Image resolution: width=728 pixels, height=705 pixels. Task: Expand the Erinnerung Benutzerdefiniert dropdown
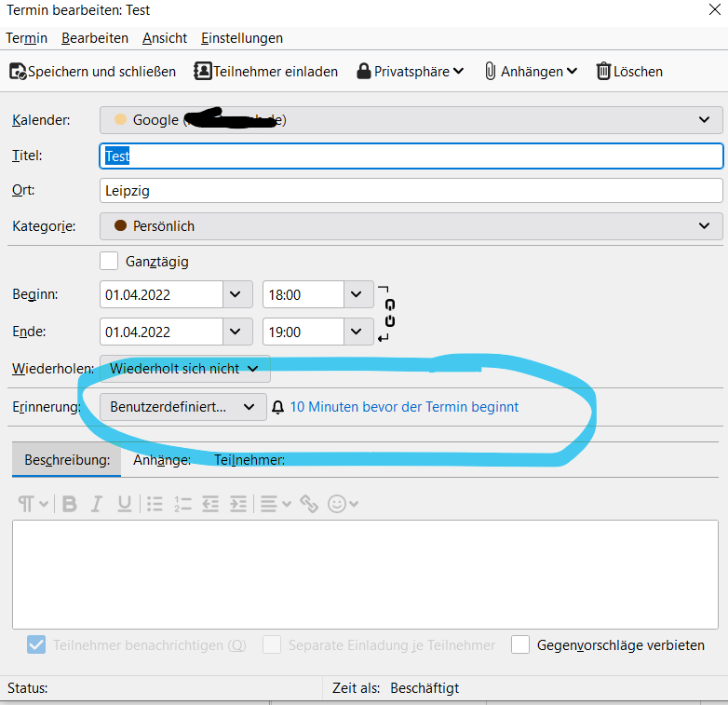[183, 407]
